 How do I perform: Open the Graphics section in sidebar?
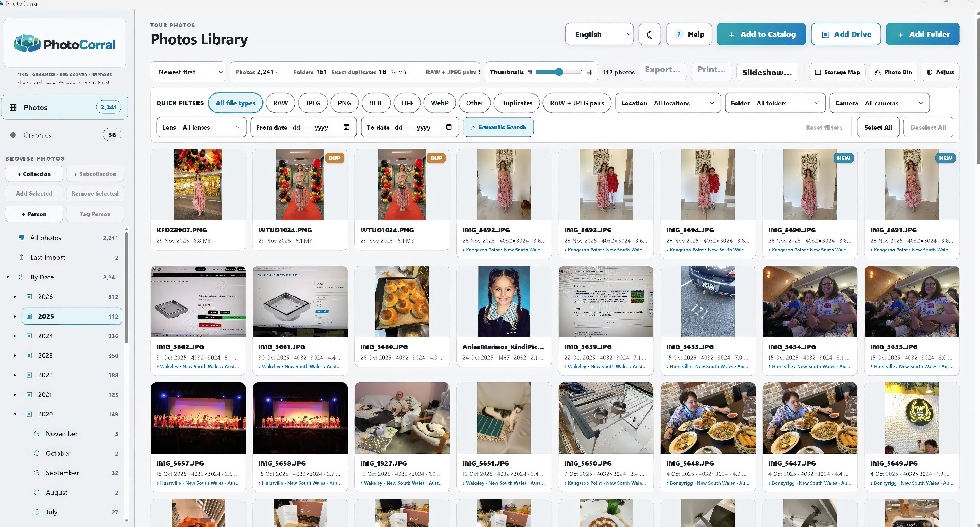coord(64,135)
